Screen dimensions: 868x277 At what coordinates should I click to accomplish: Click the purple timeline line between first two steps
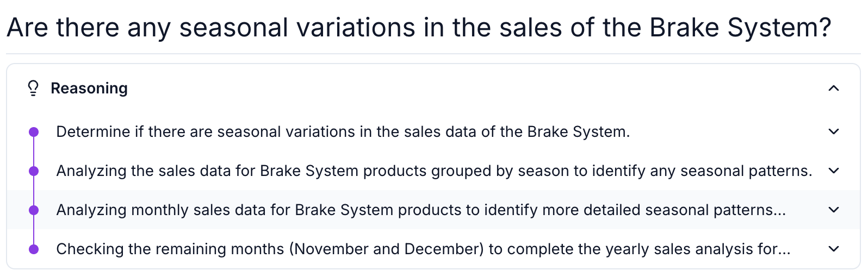pyautogui.click(x=34, y=151)
